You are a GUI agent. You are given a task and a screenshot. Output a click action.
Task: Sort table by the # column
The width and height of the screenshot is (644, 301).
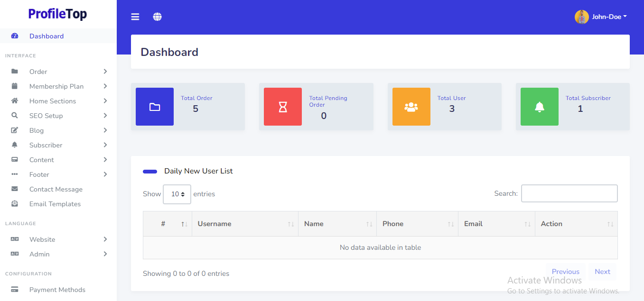coord(168,224)
